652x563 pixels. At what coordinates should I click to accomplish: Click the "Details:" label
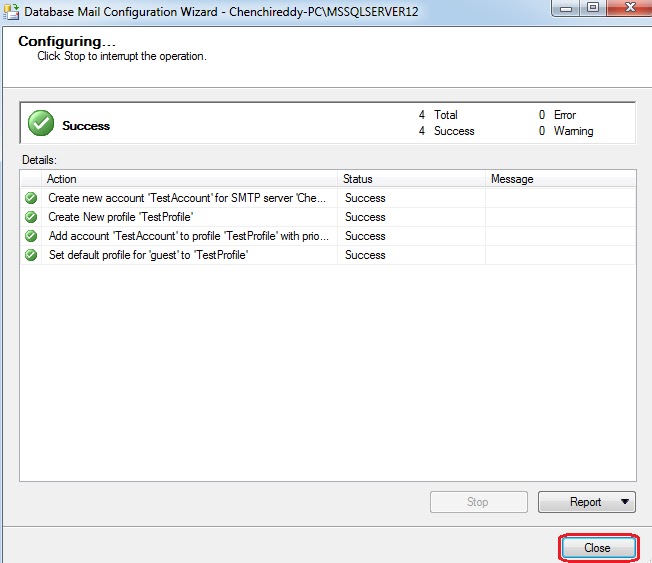pyautogui.click(x=40, y=160)
